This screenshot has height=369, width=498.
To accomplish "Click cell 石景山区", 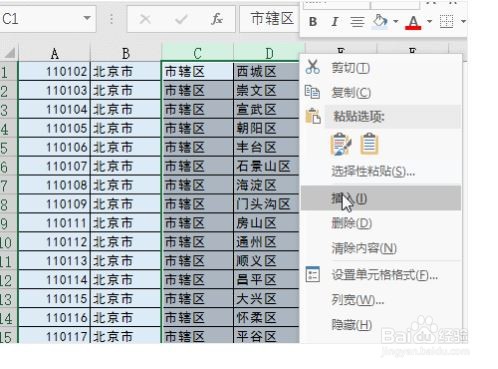I will 266,166.
